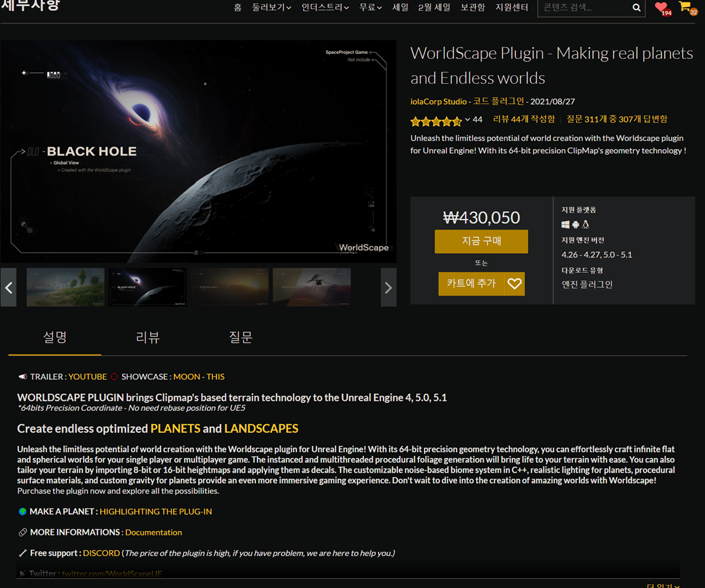Click the Linux platform icon
The width and height of the screenshot is (705, 588).
(585, 224)
